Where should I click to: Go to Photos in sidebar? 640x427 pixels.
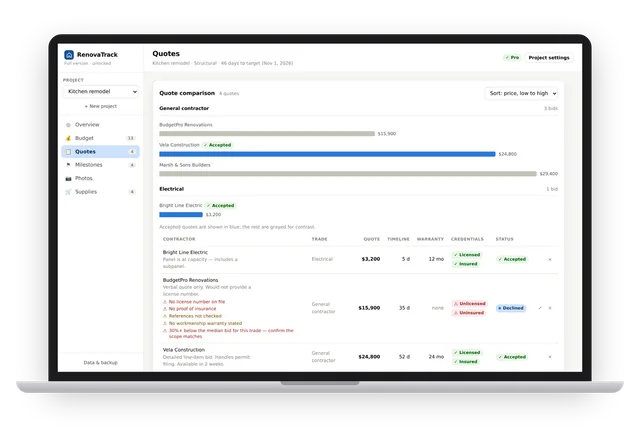tap(100, 178)
